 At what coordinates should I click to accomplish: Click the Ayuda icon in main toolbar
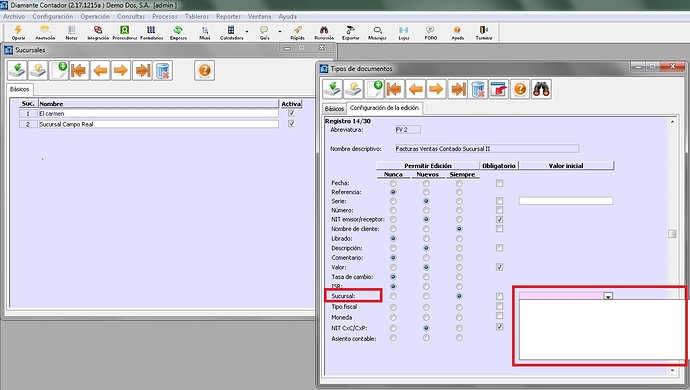(457, 32)
